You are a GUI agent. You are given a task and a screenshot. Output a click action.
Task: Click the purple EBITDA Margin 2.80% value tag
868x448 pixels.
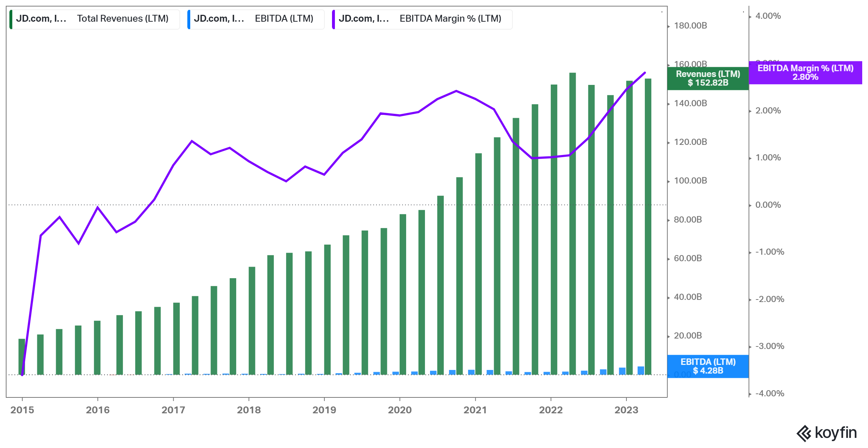click(x=805, y=73)
